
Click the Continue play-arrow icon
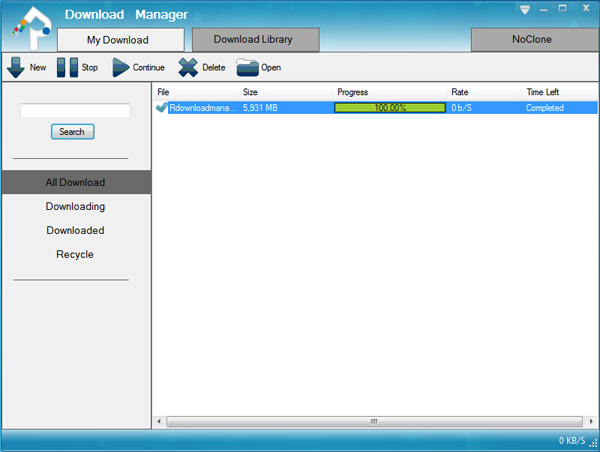121,67
